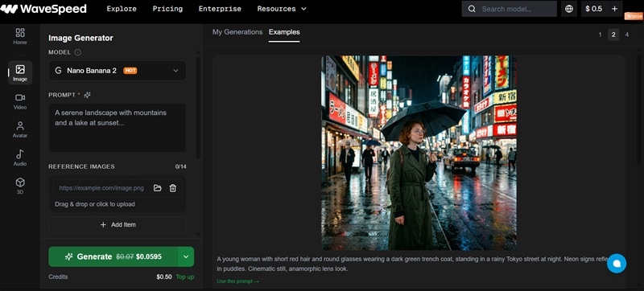Click the Top up link
This screenshot has height=291, width=644.
pyautogui.click(x=185, y=277)
